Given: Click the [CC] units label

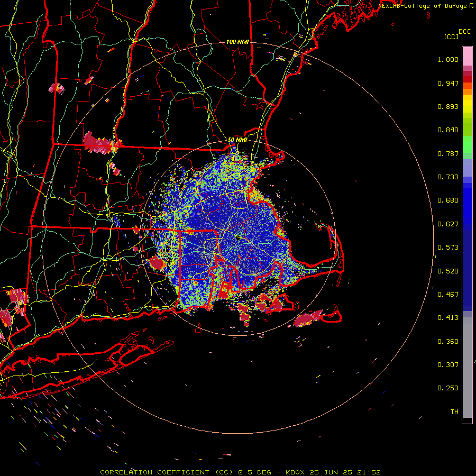Looking at the screenshot, I should (x=451, y=36).
